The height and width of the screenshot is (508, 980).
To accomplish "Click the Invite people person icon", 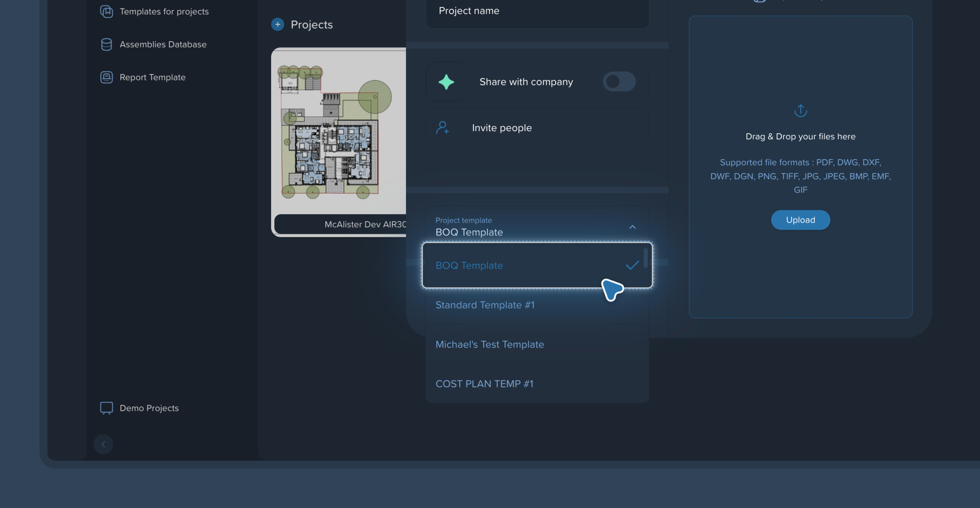I will [443, 128].
